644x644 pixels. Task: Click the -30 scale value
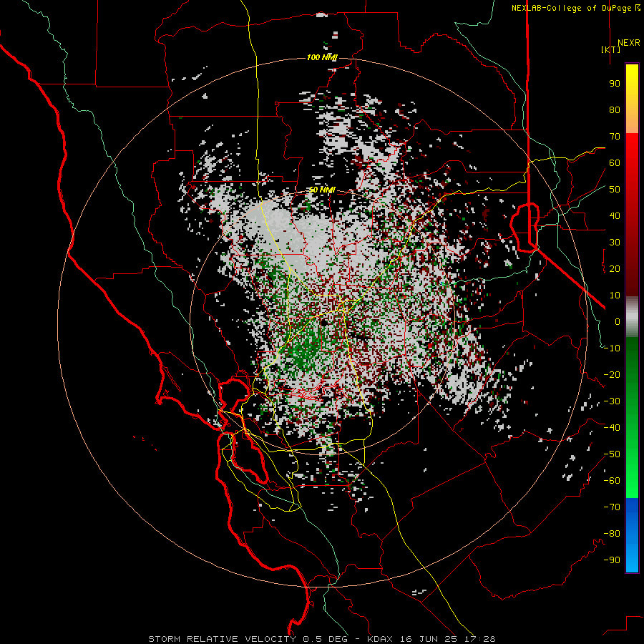pos(612,401)
